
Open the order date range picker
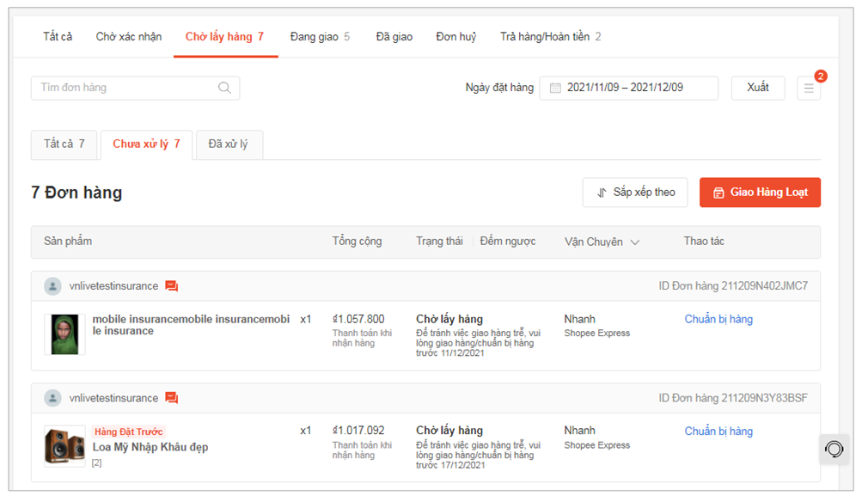628,88
